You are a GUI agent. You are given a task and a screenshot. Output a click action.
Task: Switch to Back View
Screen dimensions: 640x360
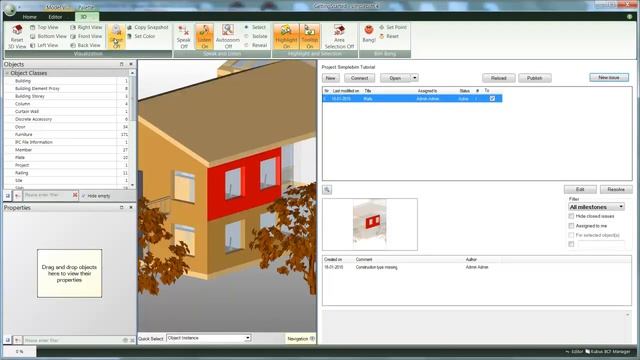tap(85, 45)
